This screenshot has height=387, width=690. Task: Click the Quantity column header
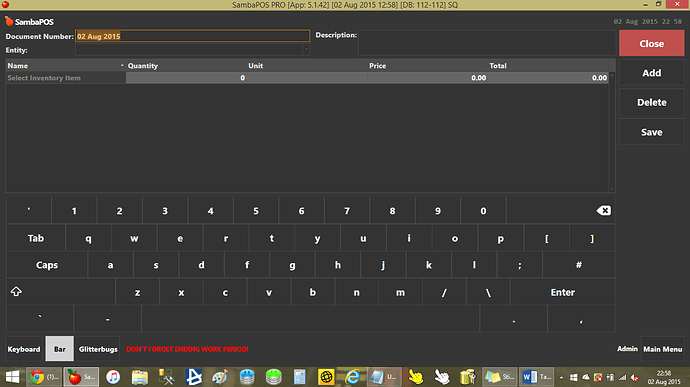point(186,66)
